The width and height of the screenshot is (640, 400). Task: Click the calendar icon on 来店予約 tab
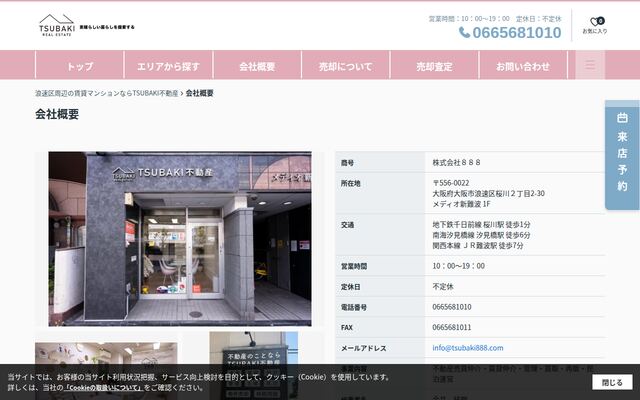click(622, 118)
